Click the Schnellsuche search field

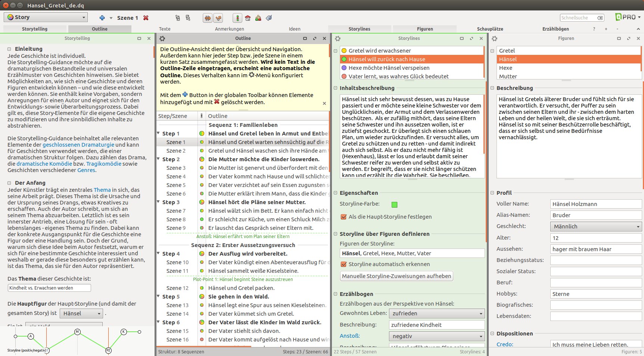tap(579, 18)
